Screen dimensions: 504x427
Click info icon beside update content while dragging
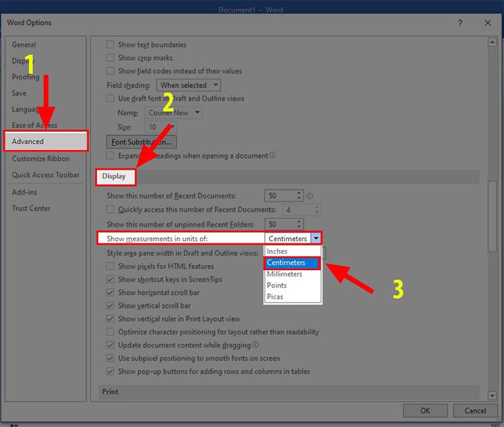pyautogui.click(x=256, y=345)
